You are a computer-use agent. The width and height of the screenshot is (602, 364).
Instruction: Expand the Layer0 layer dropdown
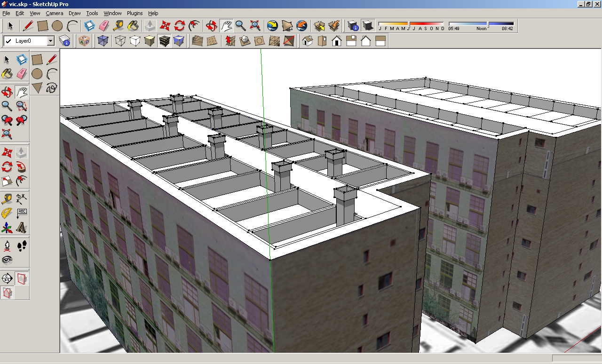[x=51, y=41]
